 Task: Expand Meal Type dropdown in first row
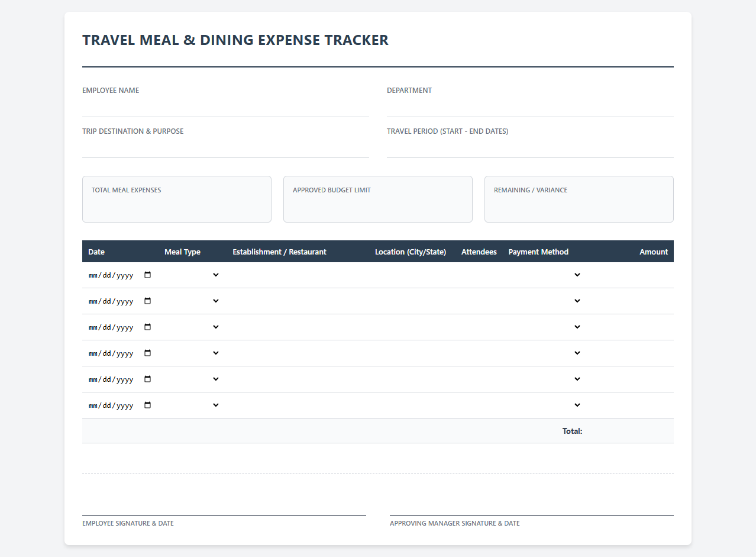pos(192,275)
